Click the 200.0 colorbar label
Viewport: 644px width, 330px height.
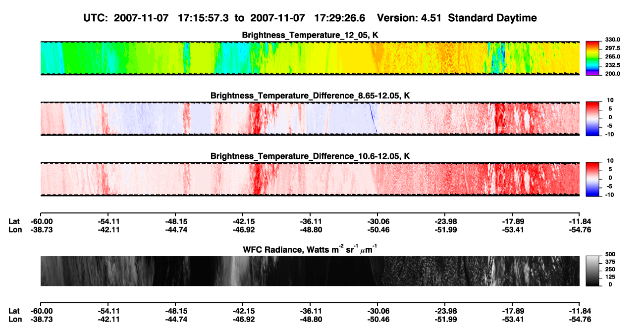click(x=612, y=73)
